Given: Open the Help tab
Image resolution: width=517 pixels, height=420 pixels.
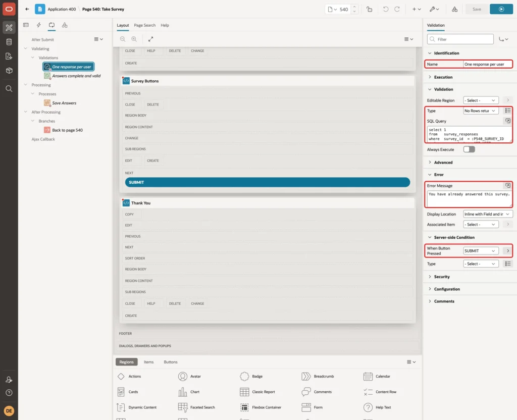Looking at the screenshot, I should click(x=165, y=25).
